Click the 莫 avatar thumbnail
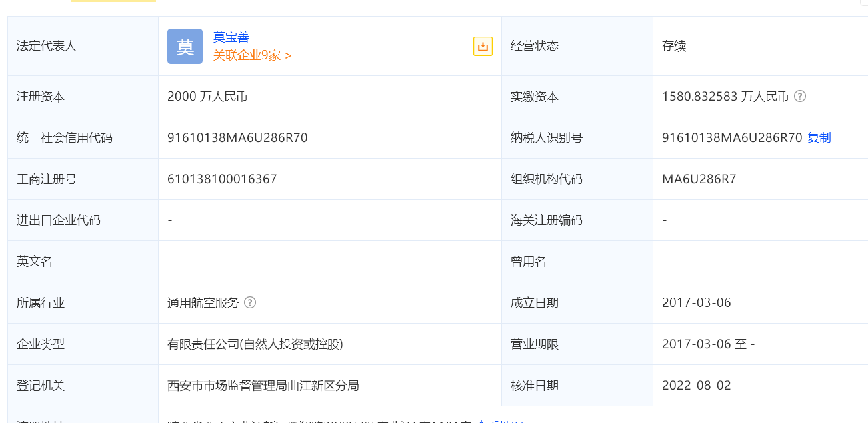The image size is (868, 423). click(x=185, y=47)
